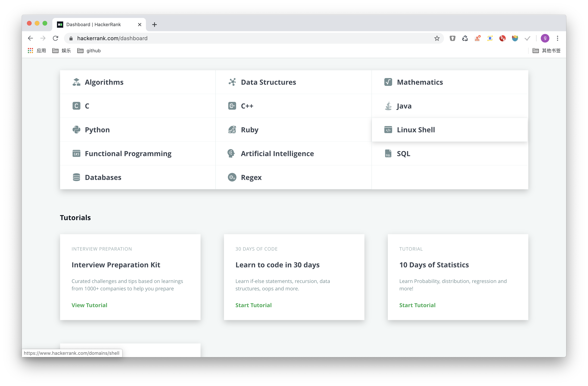Click the Functional Programming icon
This screenshot has width=588, height=386.
76,153
